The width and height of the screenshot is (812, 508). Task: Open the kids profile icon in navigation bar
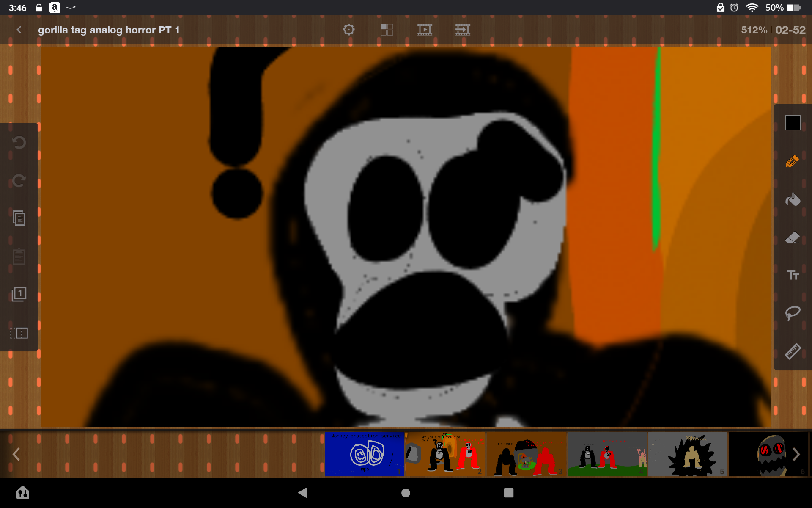(23, 493)
